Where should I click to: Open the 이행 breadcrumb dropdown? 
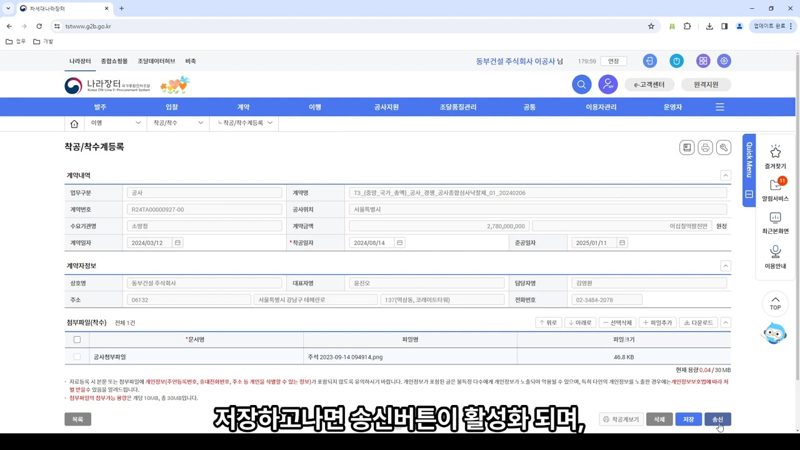(116, 123)
